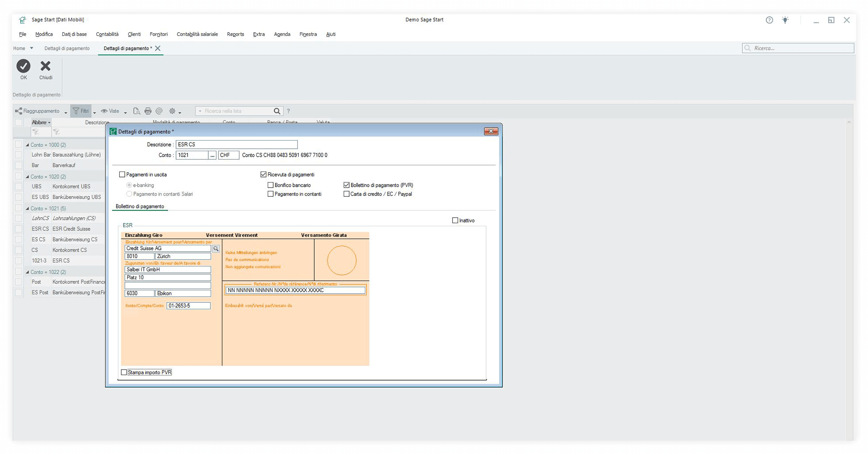Viewport: 868px width, 454px height.
Task: Collapse the Conto = 1020 (2) group
Action: [x=27, y=177]
